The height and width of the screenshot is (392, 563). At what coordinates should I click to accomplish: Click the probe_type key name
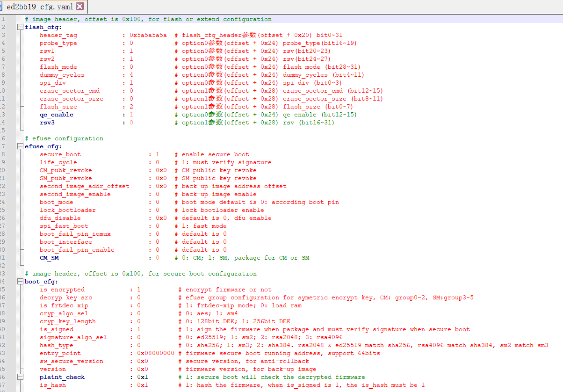[x=58, y=43]
